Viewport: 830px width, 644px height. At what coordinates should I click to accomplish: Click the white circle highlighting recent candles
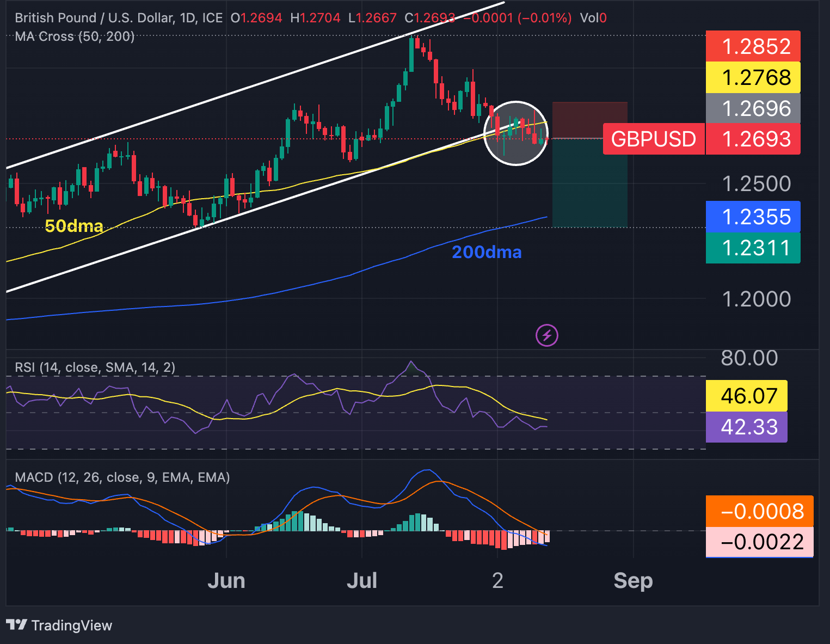pos(515,133)
